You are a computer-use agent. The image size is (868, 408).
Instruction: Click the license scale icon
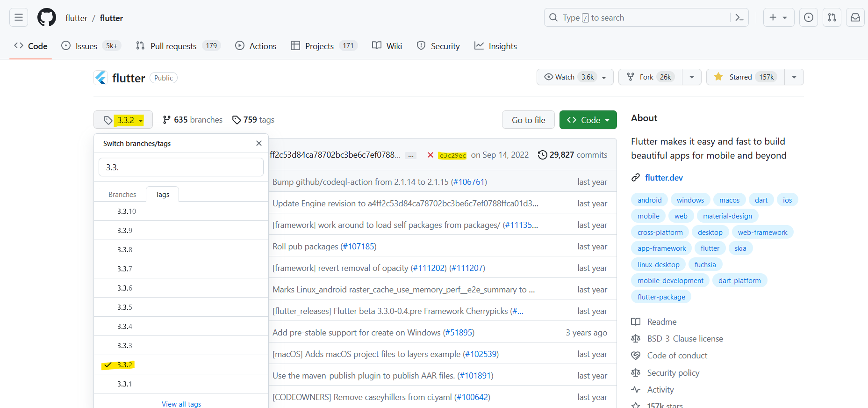(x=636, y=339)
